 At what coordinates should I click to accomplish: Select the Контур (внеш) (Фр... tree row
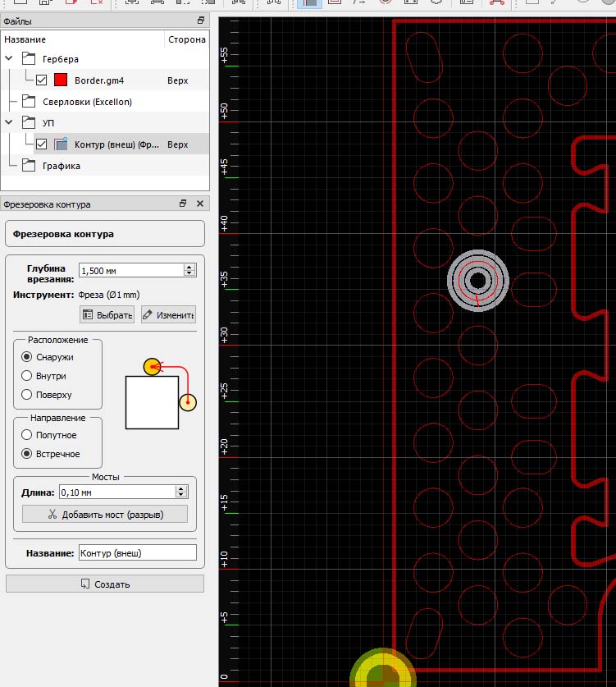(121, 144)
